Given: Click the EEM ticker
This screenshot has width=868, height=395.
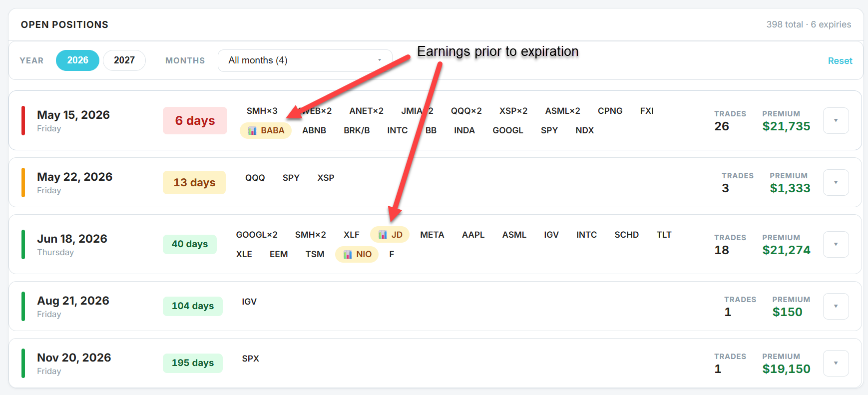Looking at the screenshot, I should (x=279, y=254).
